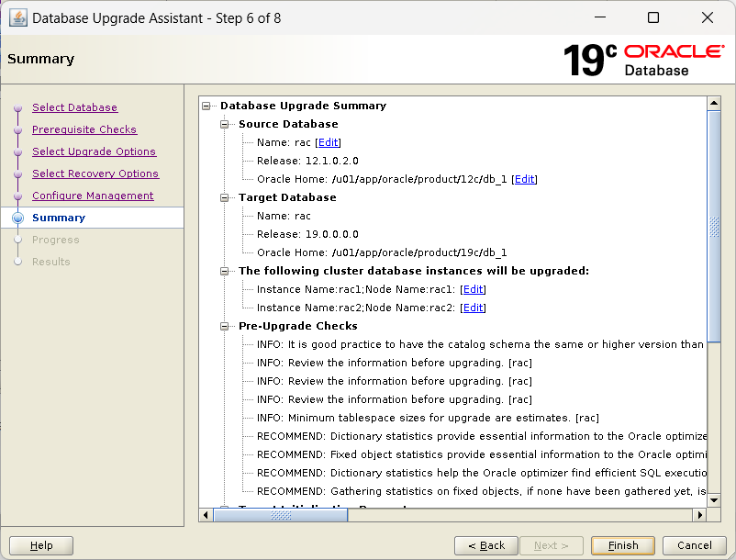Screen dimensions: 736x560
Task: Select RECOMMEND Dictionary statistics help optimizer row
Action: pyautogui.click(x=482, y=473)
